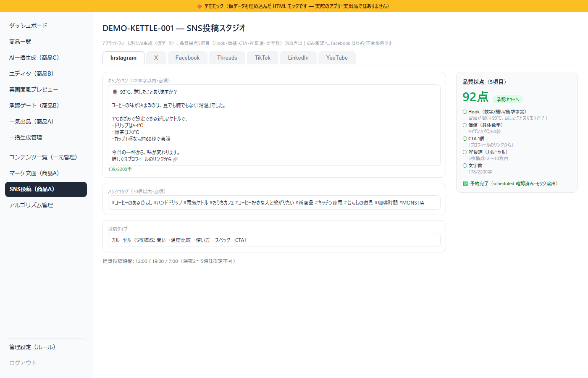Open AI一括生成(商品C) page
The image size is (588, 378).
coord(46,58)
